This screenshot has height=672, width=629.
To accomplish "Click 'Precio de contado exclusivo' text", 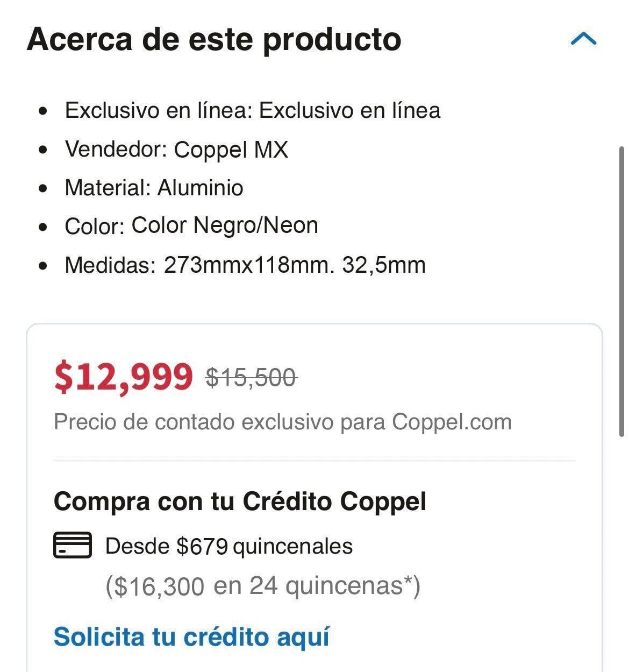I will click(x=282, y=422).
